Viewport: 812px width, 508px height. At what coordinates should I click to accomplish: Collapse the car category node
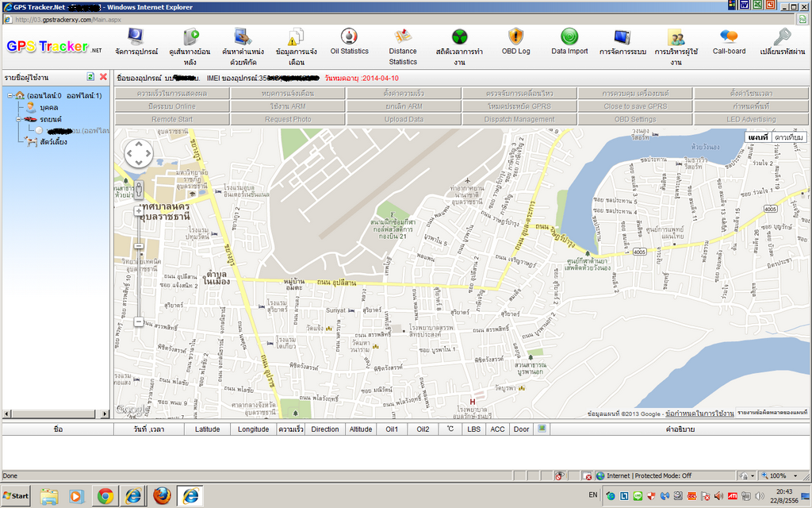tap(18, 119)
